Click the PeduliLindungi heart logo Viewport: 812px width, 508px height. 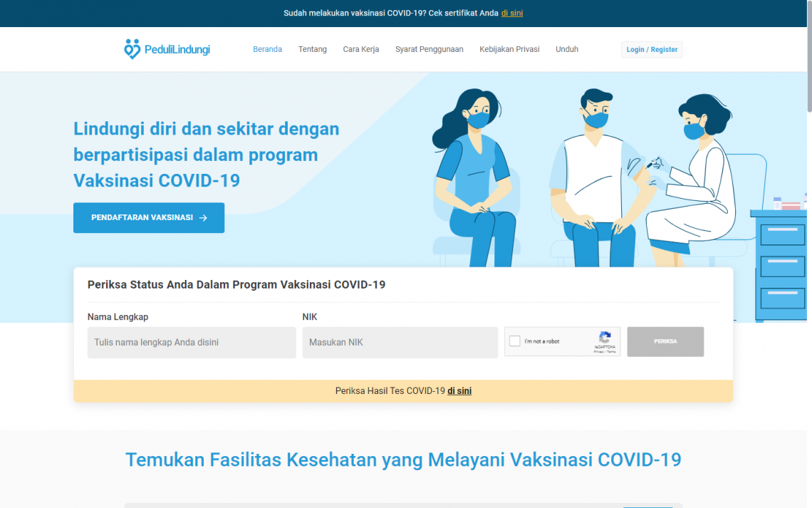132,48
